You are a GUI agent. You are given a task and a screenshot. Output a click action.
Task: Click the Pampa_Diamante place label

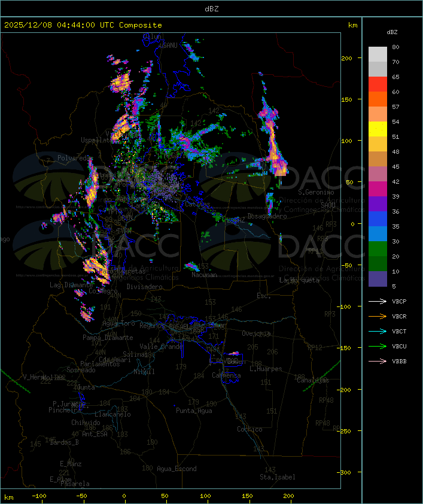pos(108,338)
